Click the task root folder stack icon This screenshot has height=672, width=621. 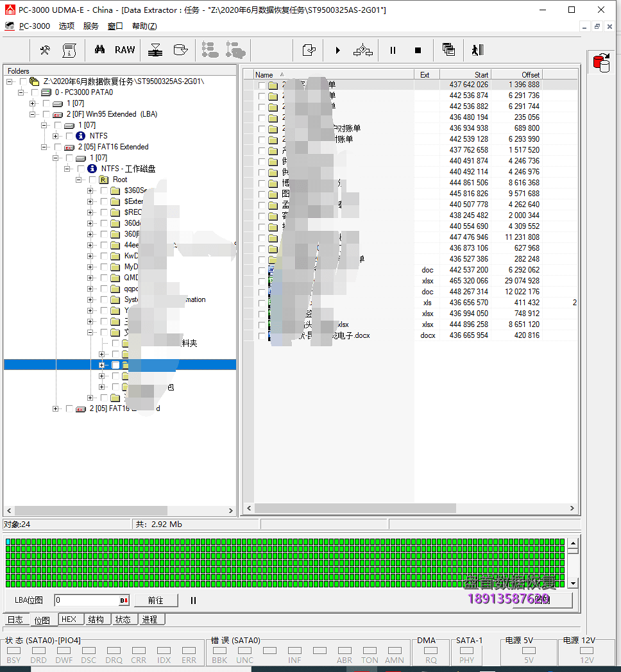[34, 81]
